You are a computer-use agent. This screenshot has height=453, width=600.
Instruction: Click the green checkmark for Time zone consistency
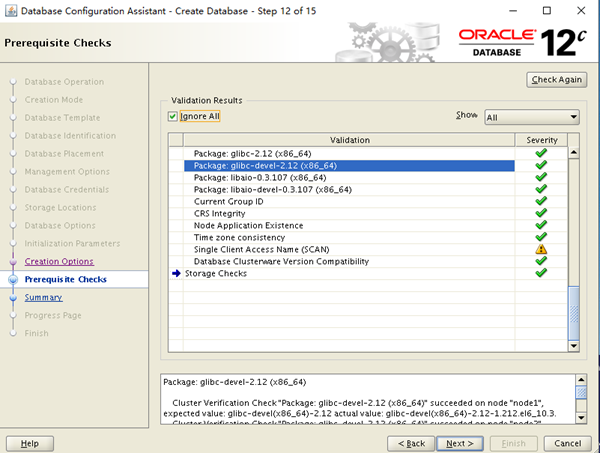pyautogui.click(x=541, y=237)
